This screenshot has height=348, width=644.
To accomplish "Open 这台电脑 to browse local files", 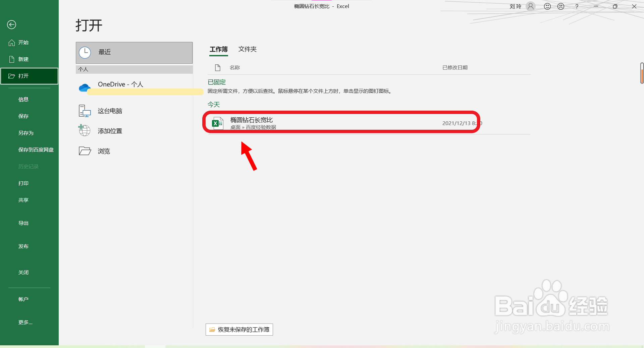I will click(84, 111).
